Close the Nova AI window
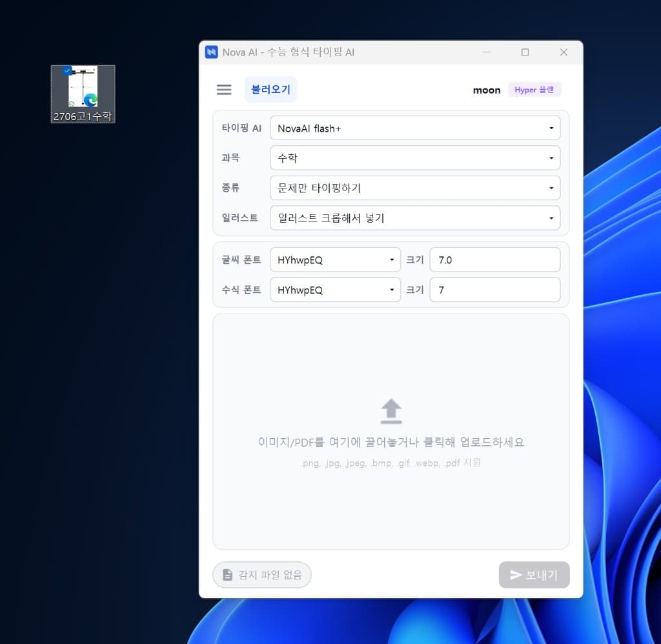The image size is (661, 644). [564, 52]
